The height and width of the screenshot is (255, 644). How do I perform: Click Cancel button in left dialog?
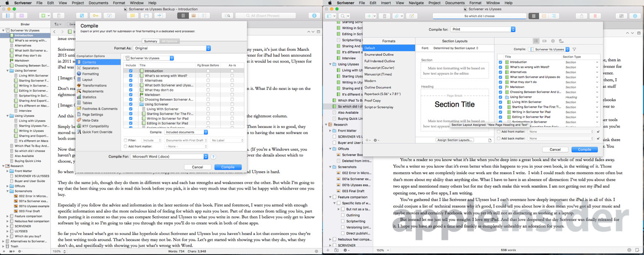click(197, 167)
